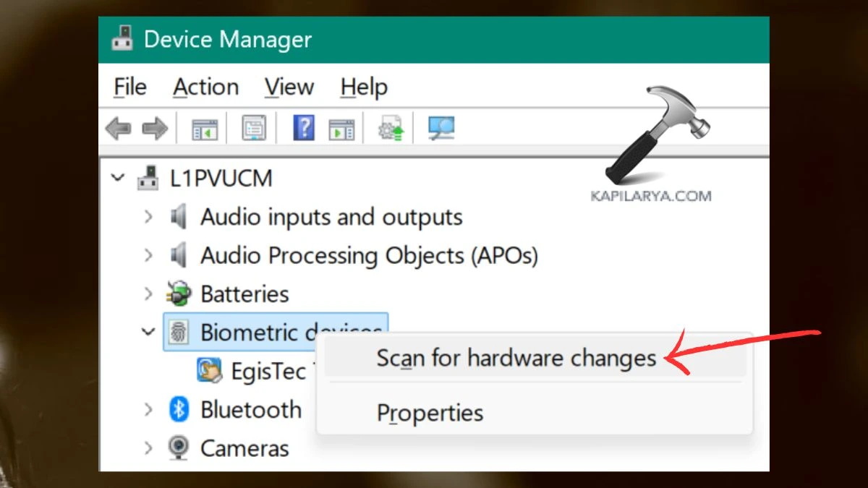Click the Properties toolbar icon
868x488 pixels.
(x=253, y=129)
